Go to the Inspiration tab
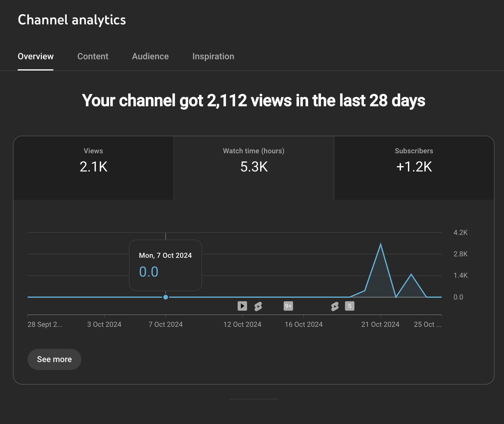The image size is (504, 424). [213, 56]
